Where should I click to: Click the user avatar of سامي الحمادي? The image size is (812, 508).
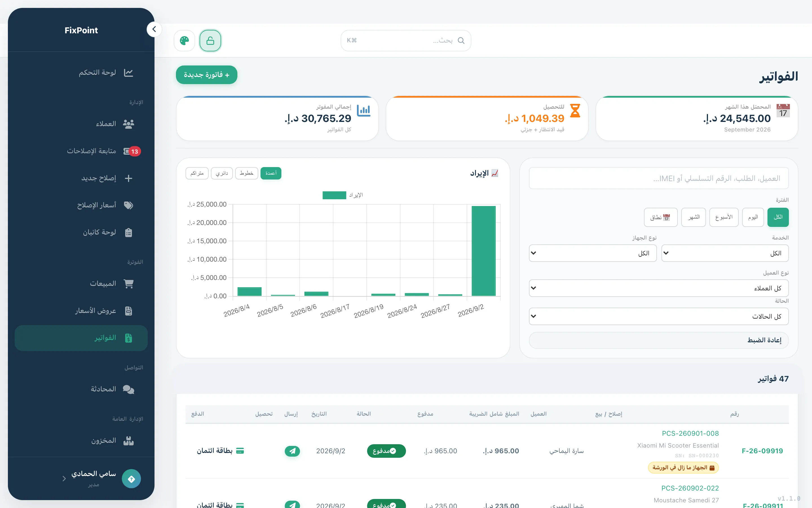(131, 478)
